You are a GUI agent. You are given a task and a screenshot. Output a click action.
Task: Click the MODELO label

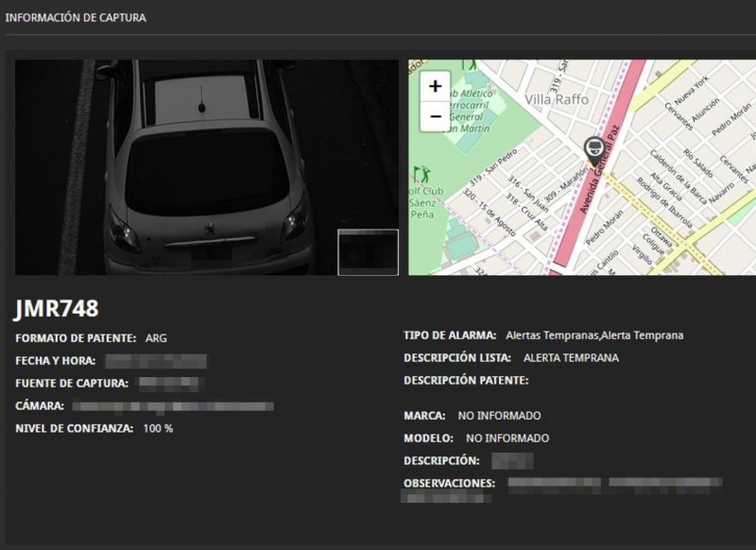[429, 438]
